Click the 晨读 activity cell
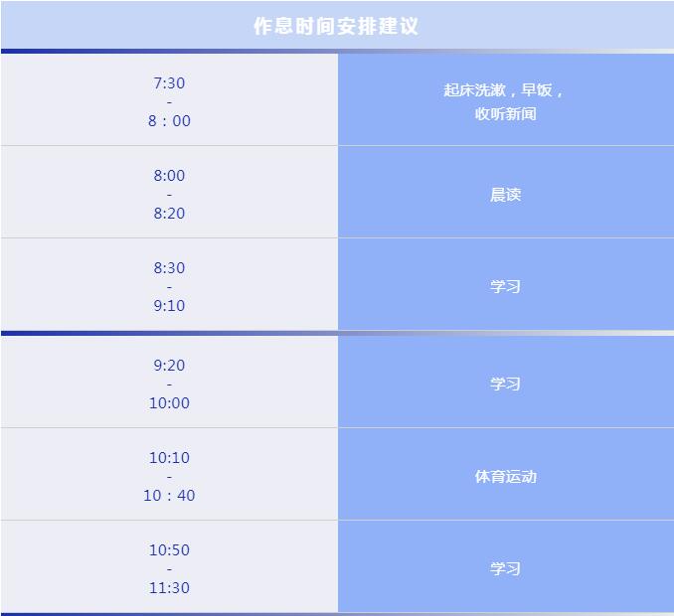Screen dimensions: 674x616 (506, 192)
